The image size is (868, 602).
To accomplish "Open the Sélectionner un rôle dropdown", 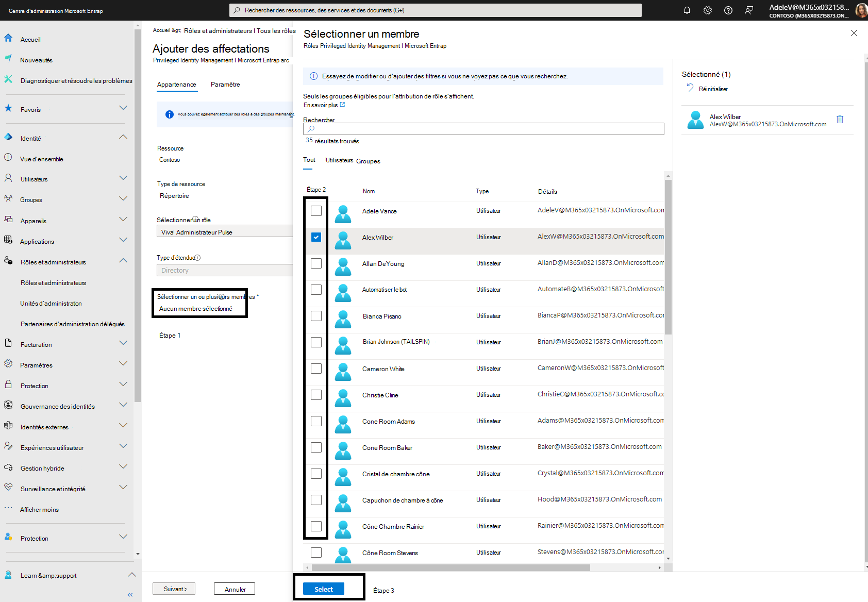I will tap(225, 231).
